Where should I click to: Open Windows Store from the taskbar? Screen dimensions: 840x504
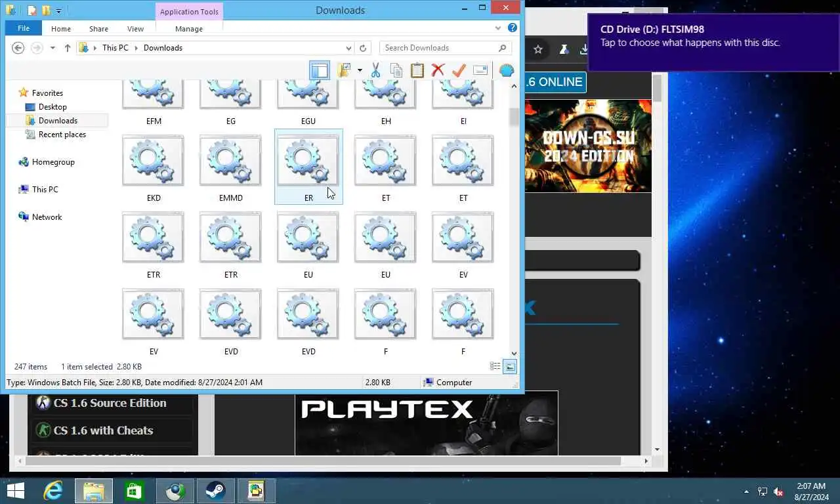133,491
